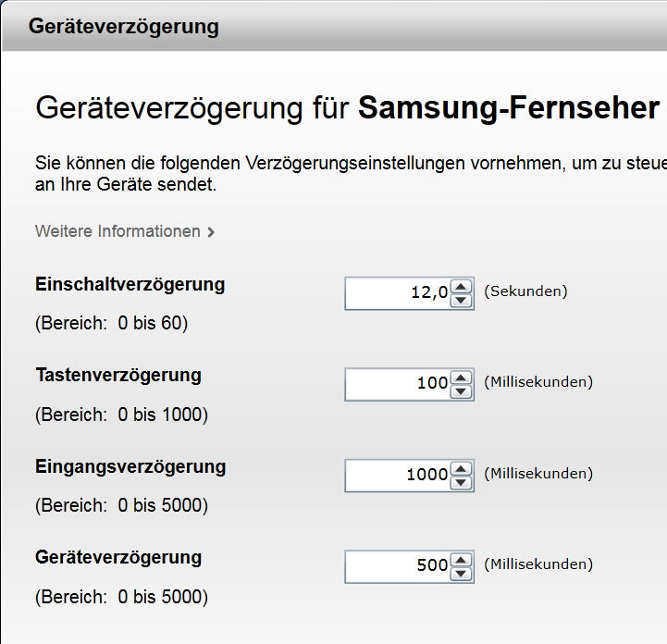Click the Samsung-Fernseher heading text
Viewport: 667px width, 644px height.
click(x=509, y=107)
